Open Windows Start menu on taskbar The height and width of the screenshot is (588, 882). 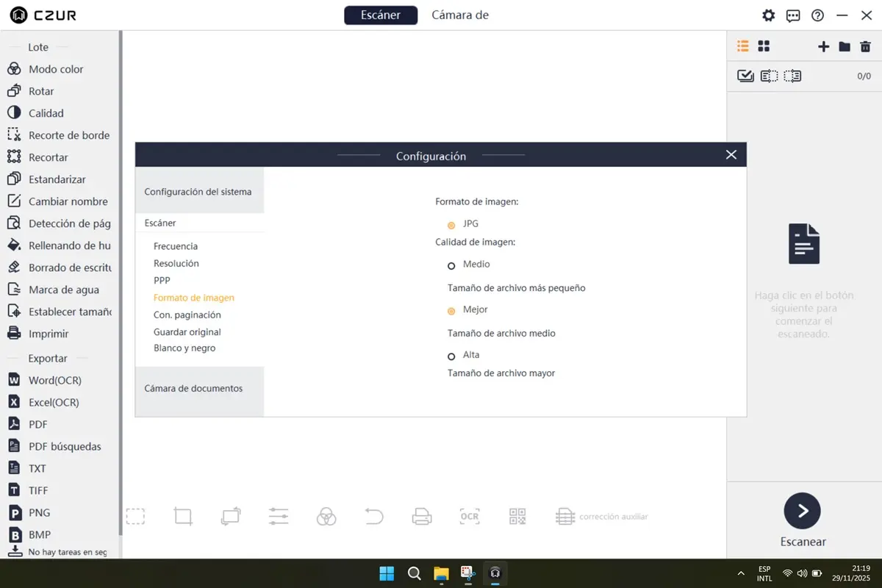[386, 573]
